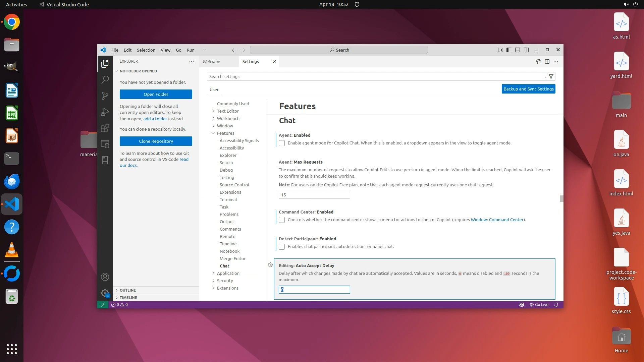Screen dimensions: 644x362
Task: Click the Split Editor Right icon
Action: pyautogui.click(x=547, y=62)
